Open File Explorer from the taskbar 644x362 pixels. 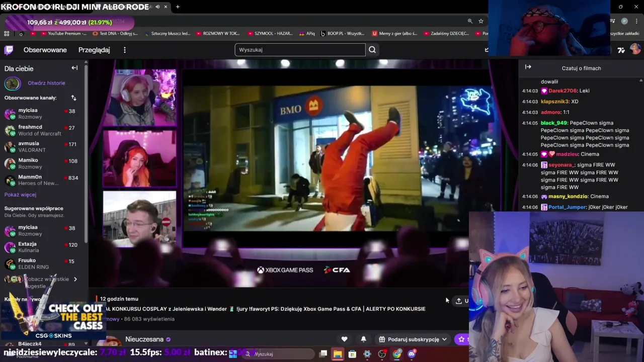(x=338, y=354)
